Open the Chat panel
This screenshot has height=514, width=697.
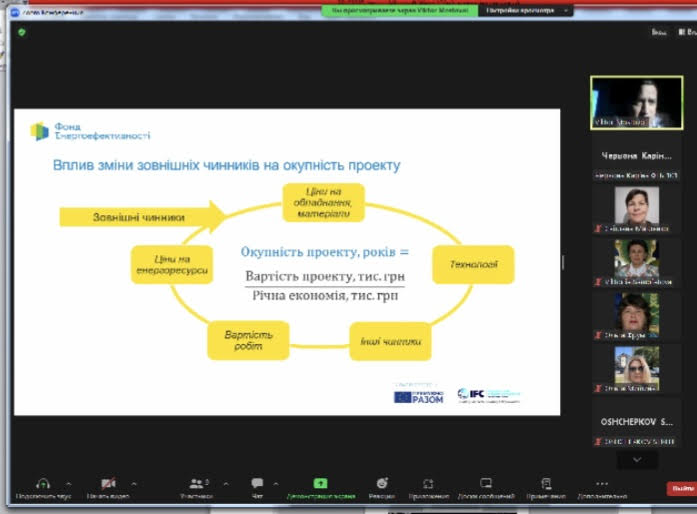point(257,483)
